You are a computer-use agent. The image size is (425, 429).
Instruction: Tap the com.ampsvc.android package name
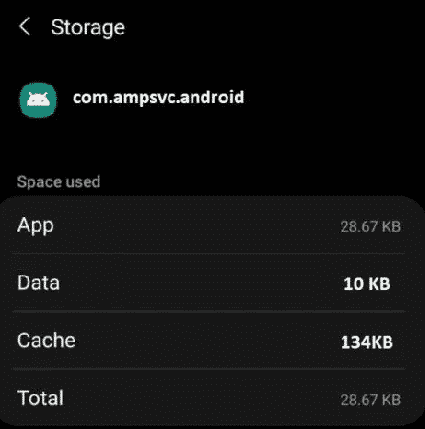point(159,98)
